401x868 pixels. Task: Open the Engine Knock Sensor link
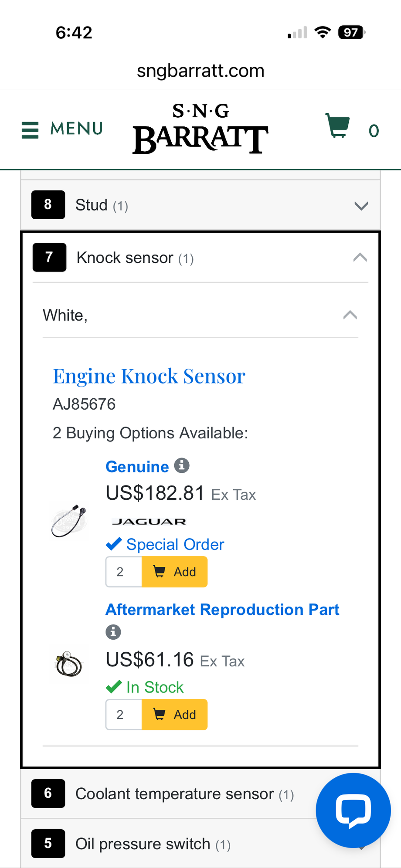[x=149, y=376]
